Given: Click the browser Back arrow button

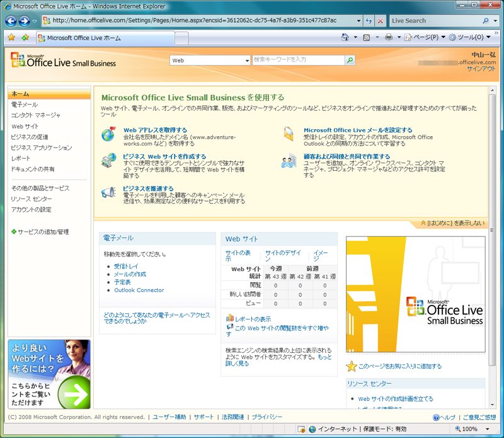Looking at the screenshot, I should pyautogui.click(x=11, y=21).
